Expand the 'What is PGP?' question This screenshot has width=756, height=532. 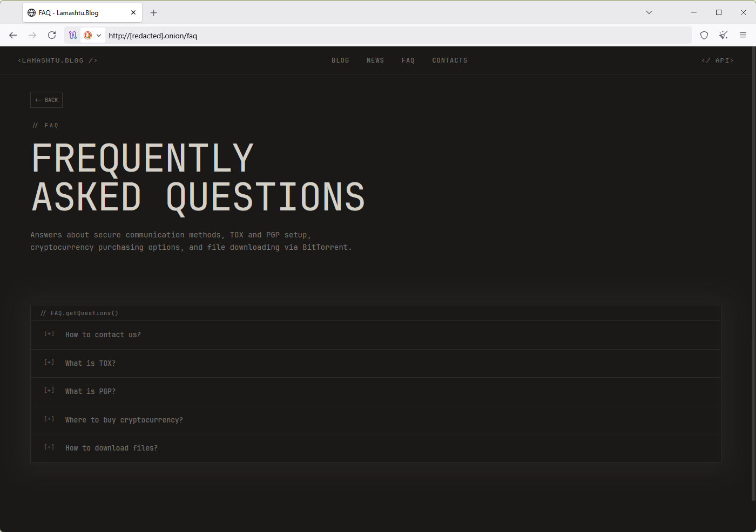[x=376, y=392]
